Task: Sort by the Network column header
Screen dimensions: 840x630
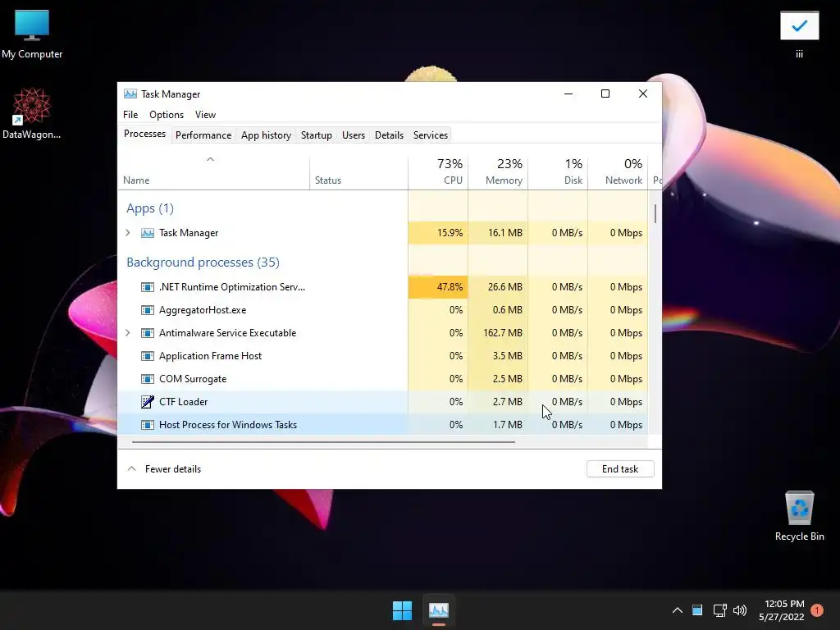Action: (619, 172)
